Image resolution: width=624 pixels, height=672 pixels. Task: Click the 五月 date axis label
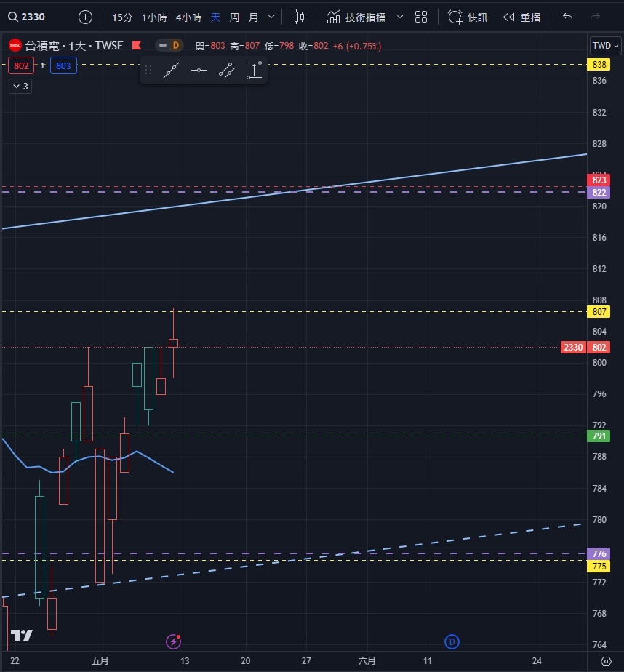[x=100, y=661]
